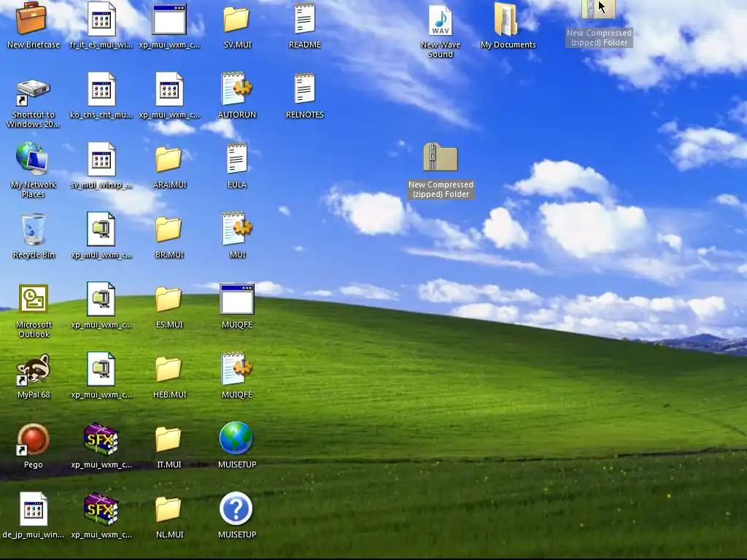Select the EULA text document
The height and width of the screenshot is (560, 747).
point(237,158)
